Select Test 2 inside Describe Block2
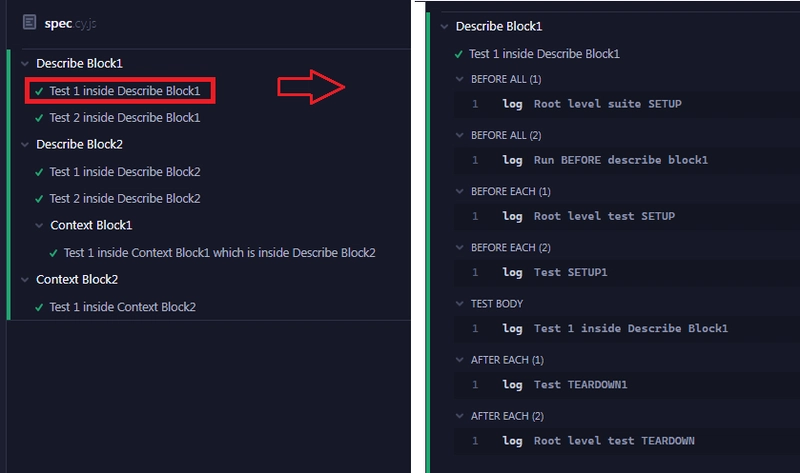This screenshot has width=800, height=473. (x=125, y=198)
